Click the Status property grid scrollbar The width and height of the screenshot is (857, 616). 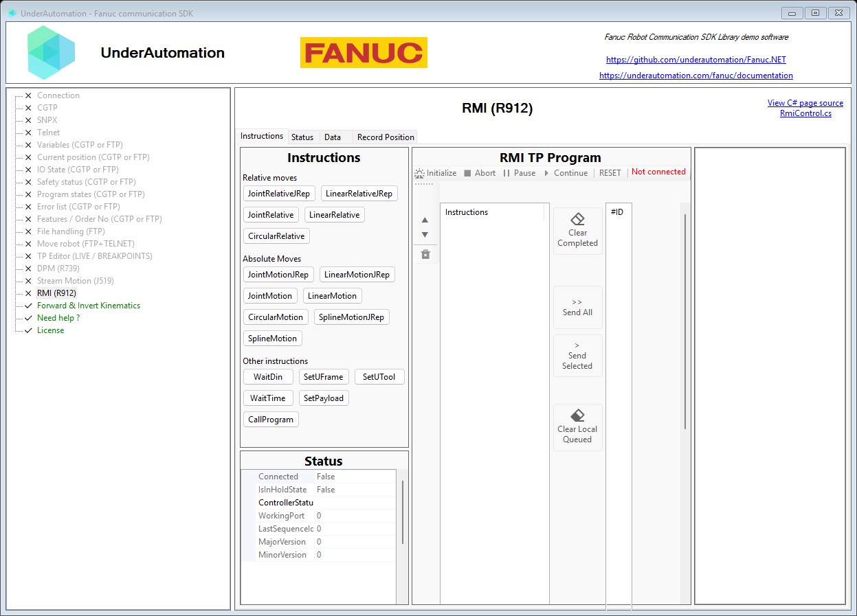403,512
